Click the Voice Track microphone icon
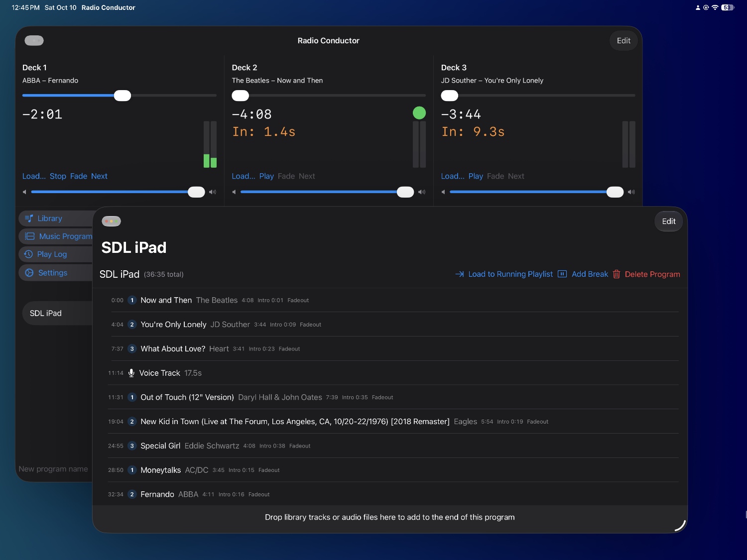The height and width of the screenshot is (560, 747). (131, 373)
